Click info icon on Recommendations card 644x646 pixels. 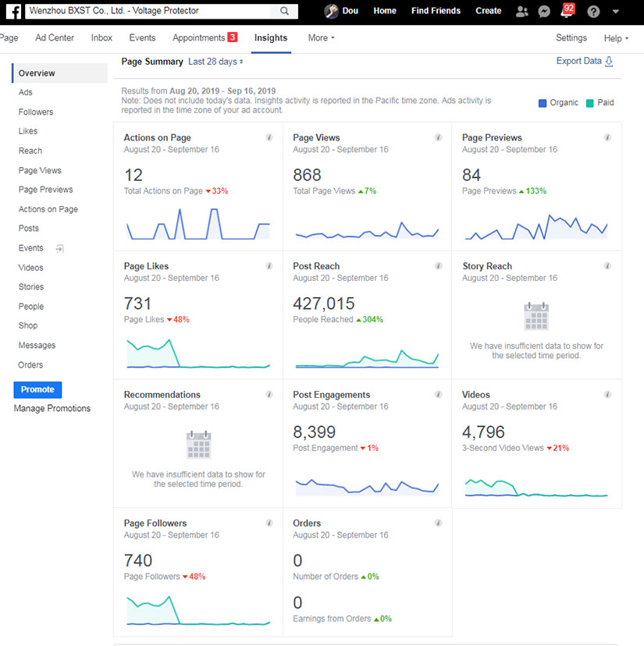pyautogui.click(x=269, y=395)
